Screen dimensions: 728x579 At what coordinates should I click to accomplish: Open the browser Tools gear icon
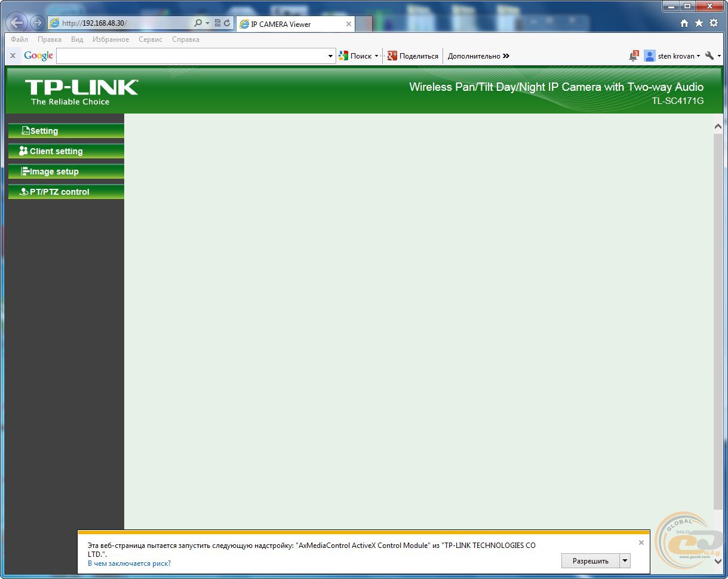click(x=714, y=23)
